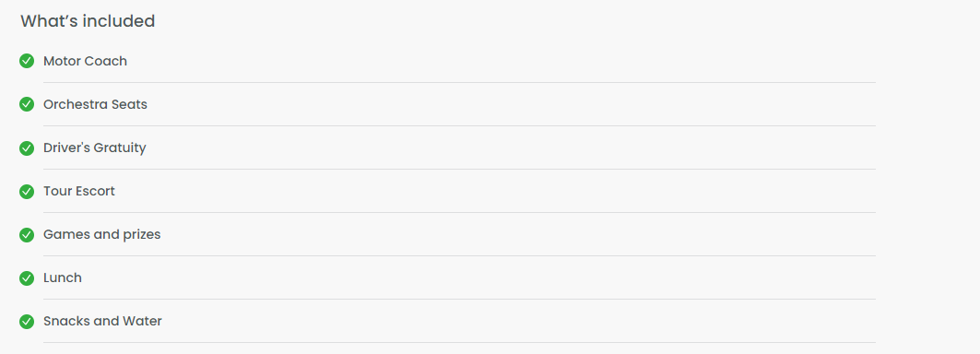Click the Games and prizes text
The height and width of the screenshot is (354, 980).
(102, 234)
